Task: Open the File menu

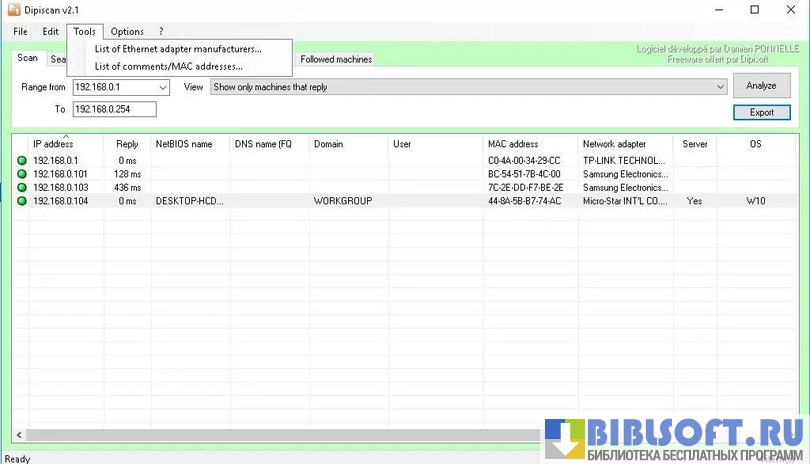Action: click(20, 32)
